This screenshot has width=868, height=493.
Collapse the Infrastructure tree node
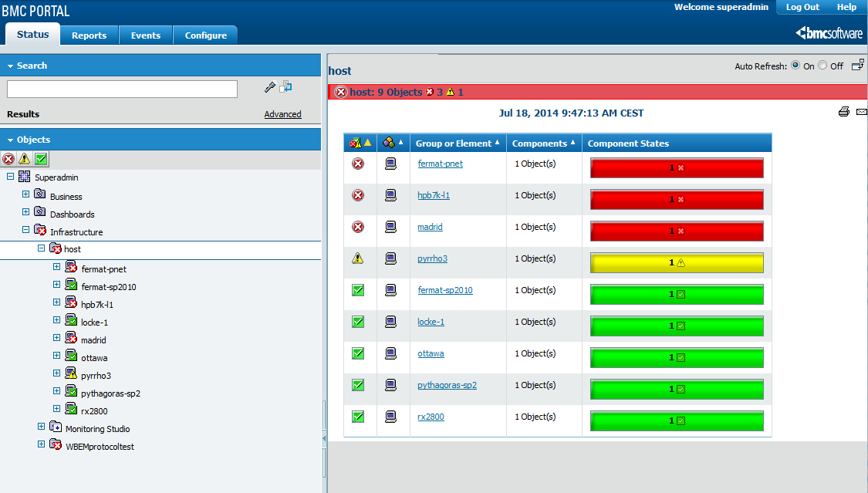point(25,230)
